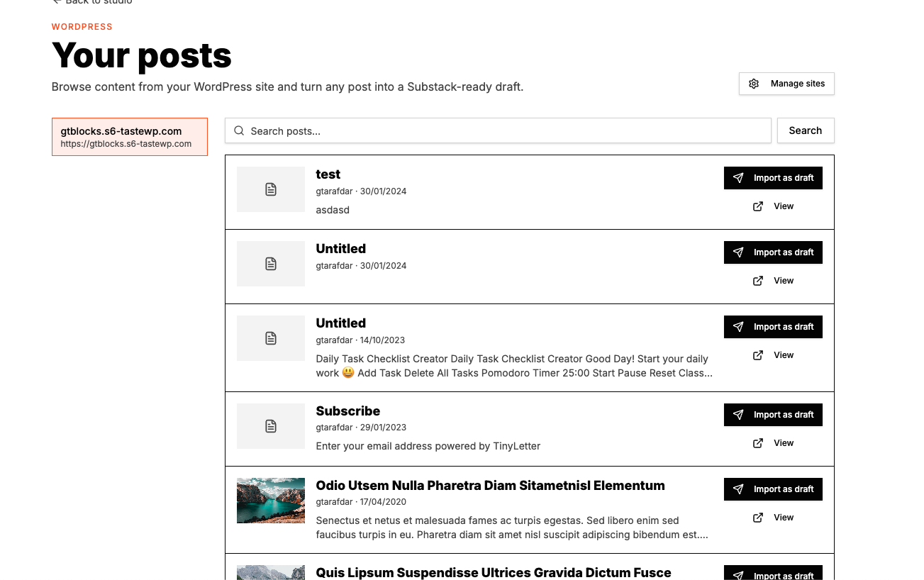This screenshot has width=924, height=580.
Task: Click document placeholder icon of Subscribe post
Action: pos(271,426)
